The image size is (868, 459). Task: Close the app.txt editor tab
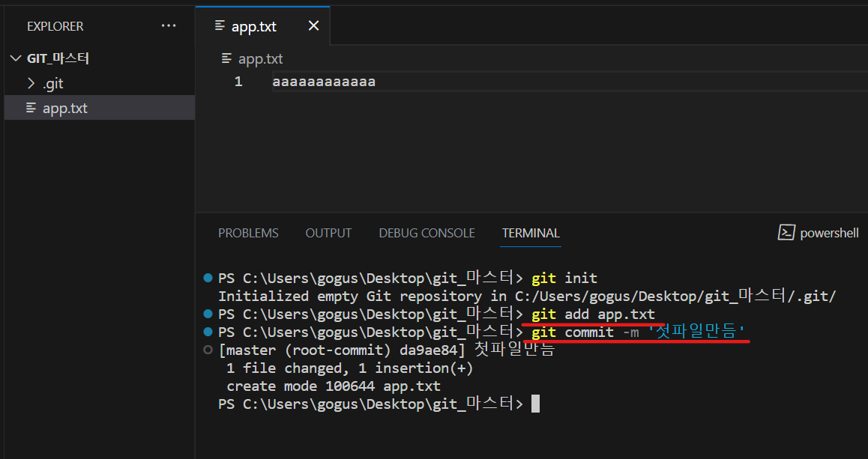tap(313, 25)
